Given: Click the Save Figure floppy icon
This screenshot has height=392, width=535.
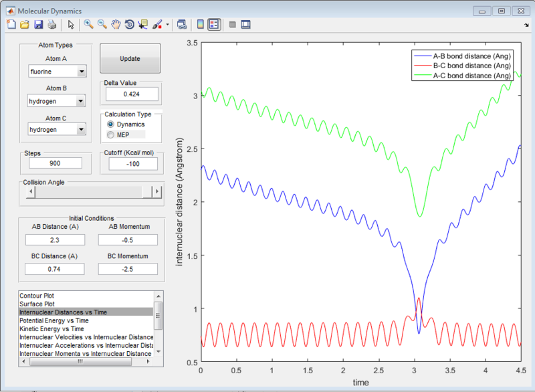Looking at the screenshot, I should 38,25.
